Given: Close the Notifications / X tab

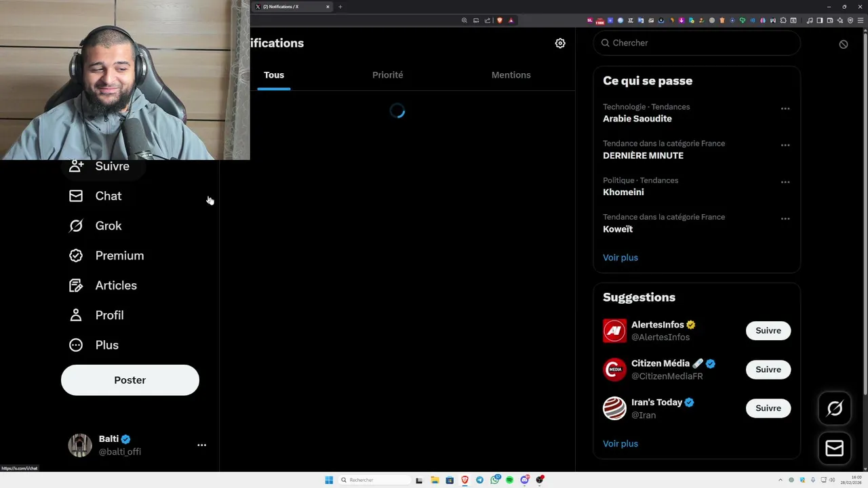Looking at the screenshot, I should (328, 7).
